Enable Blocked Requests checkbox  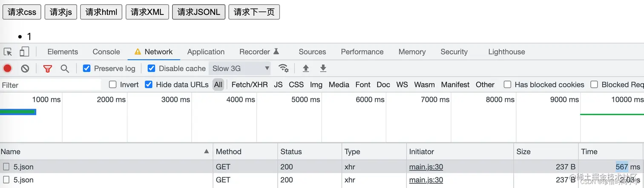(594, 84)
